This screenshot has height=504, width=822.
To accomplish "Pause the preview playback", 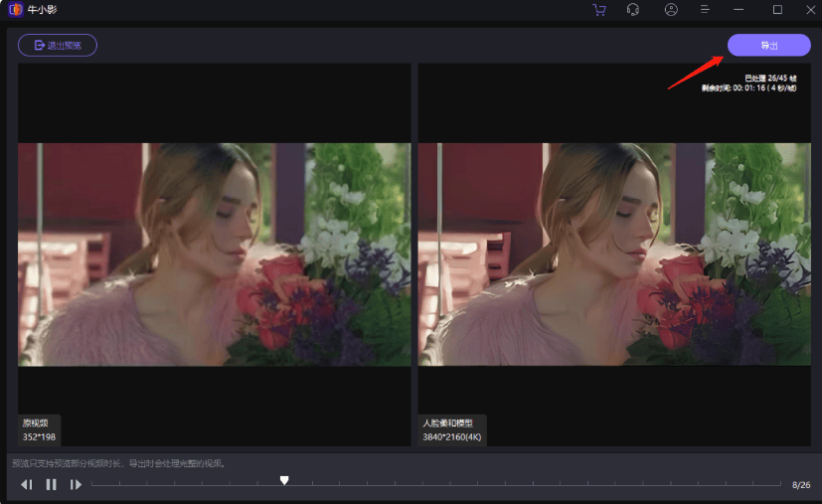I will click(51, 484).
